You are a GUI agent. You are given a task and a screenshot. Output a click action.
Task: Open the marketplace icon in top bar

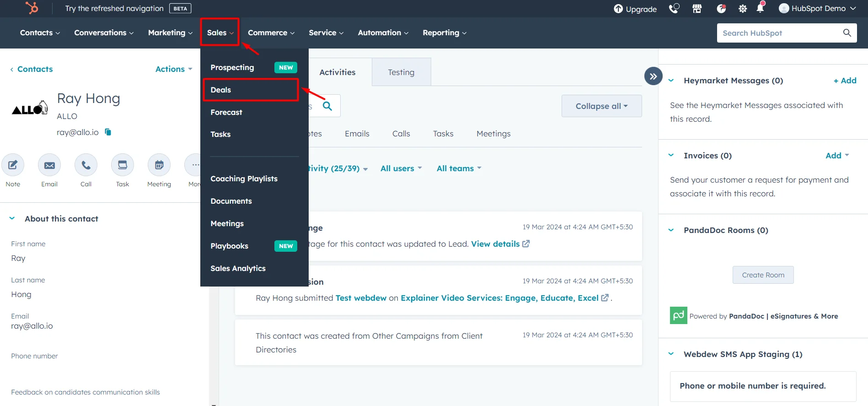[x=697, y=9]
